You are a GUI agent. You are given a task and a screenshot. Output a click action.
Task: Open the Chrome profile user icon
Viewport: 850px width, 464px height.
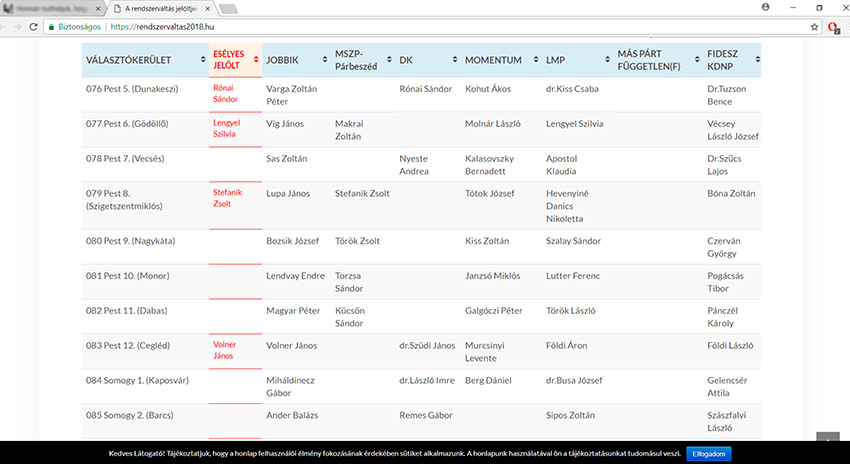click(765, 7)
